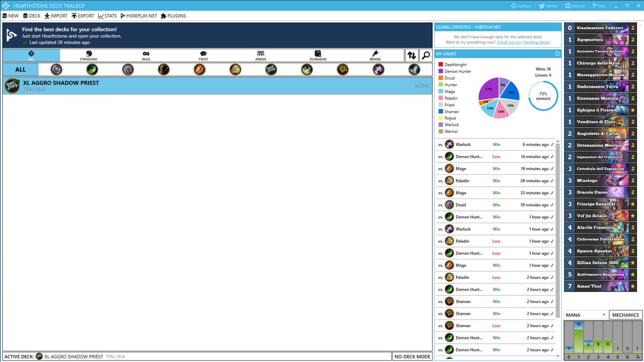This screenshot has width=644, height=362.
Task: Switch to the ARENA format tab
Action: pos(261,55)
